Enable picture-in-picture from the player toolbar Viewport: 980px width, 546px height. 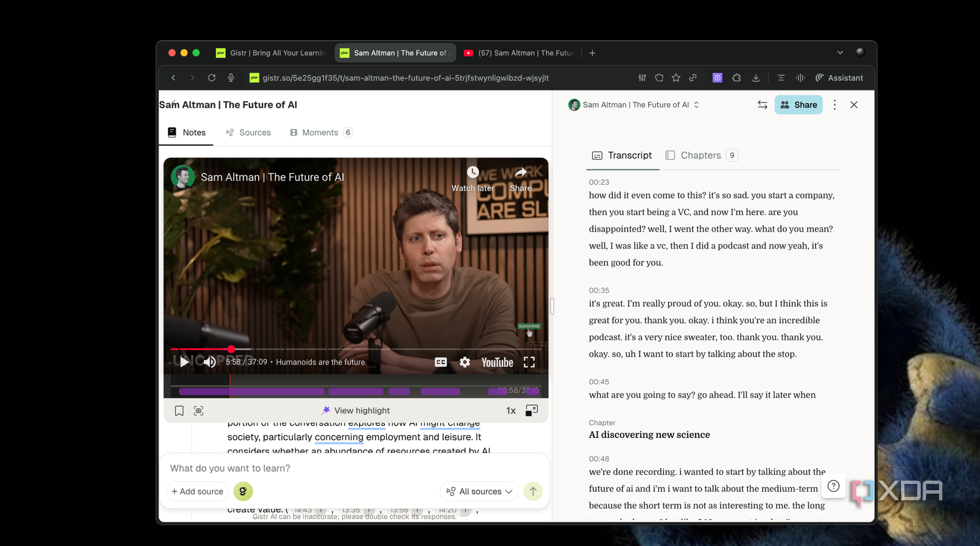(532, 410)
